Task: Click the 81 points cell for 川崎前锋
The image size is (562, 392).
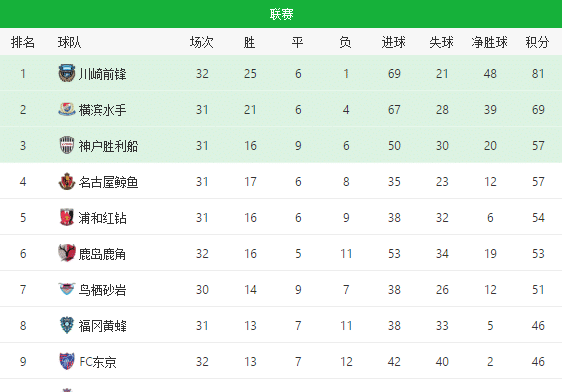Action: 538,74
